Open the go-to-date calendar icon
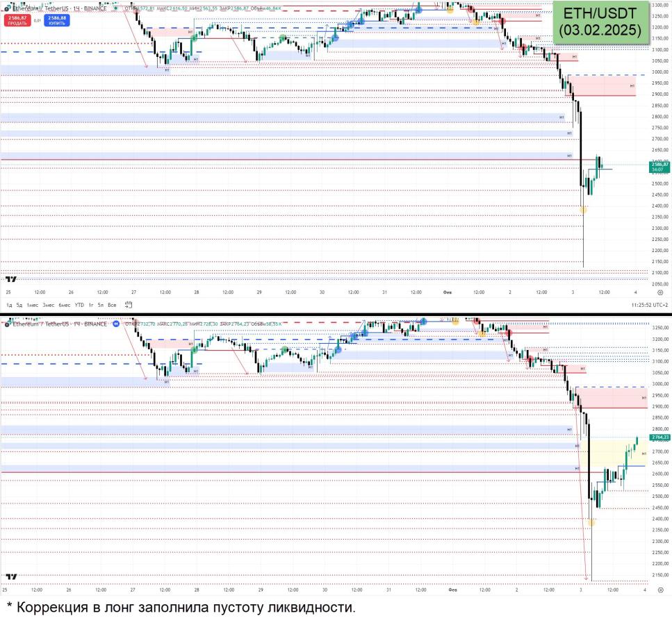This screenshot has height=625, width=672. tap(129, 305)
